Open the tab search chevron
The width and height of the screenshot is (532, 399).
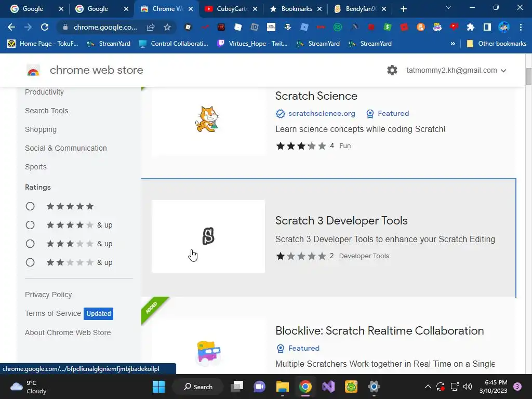[x=448, y=8]
